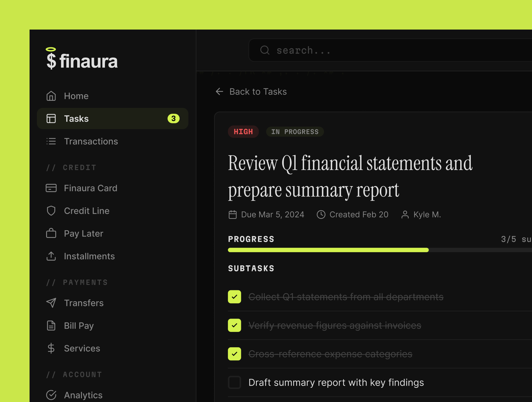Uncheck Verify revenue figures against invoices

coord(234,325)
